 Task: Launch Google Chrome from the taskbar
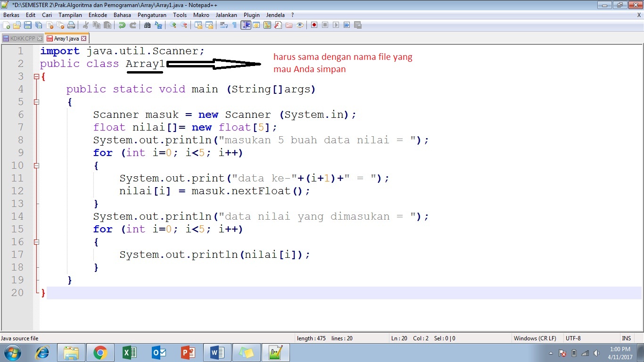100,353
